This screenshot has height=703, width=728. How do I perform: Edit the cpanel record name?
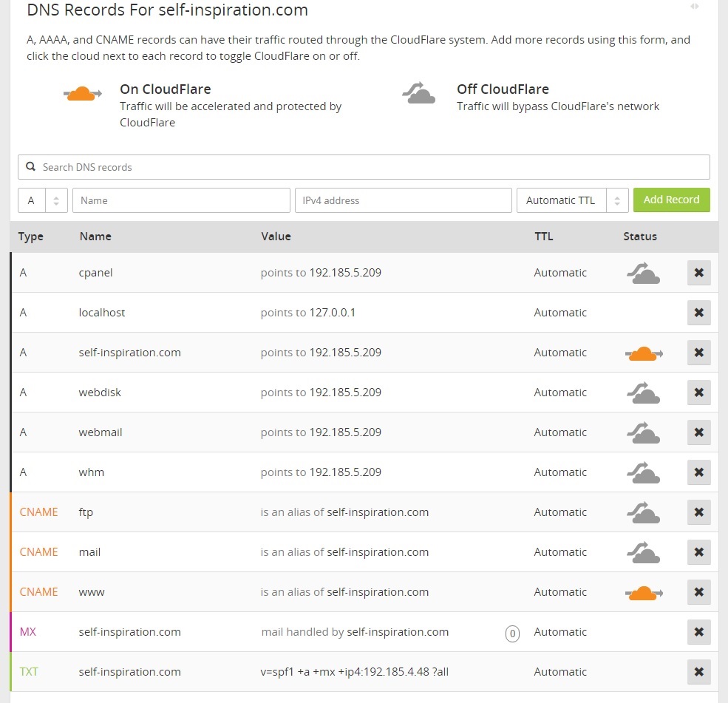(x=95, y=273)
